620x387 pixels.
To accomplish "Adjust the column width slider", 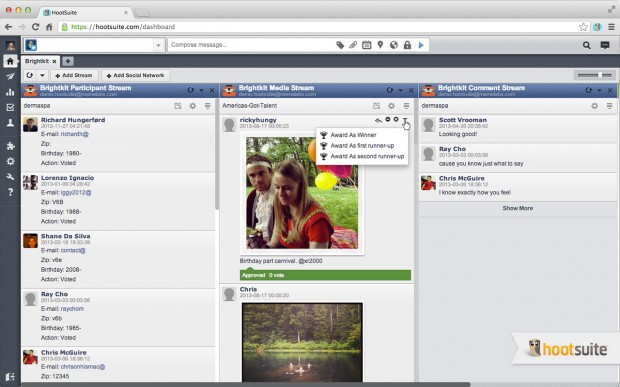I will pos(594,75).
